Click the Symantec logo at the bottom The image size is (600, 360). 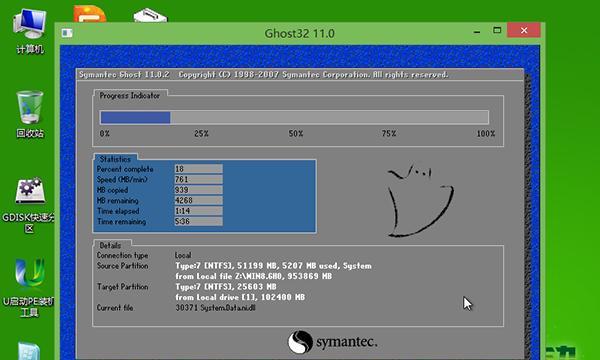(332, 342)
